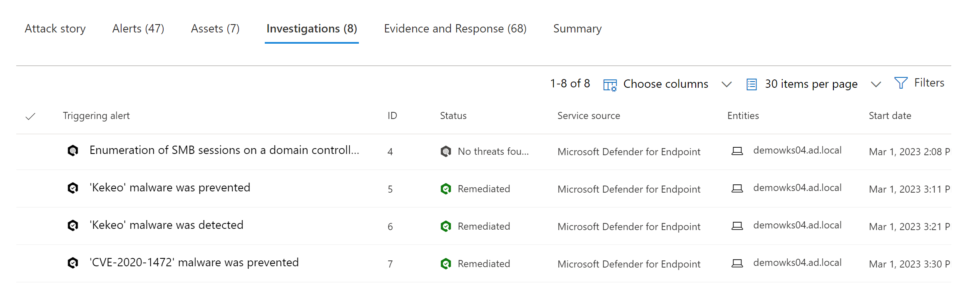Open the Attack story tab
The width and height of the screenshot is (980, 285).
55,29
